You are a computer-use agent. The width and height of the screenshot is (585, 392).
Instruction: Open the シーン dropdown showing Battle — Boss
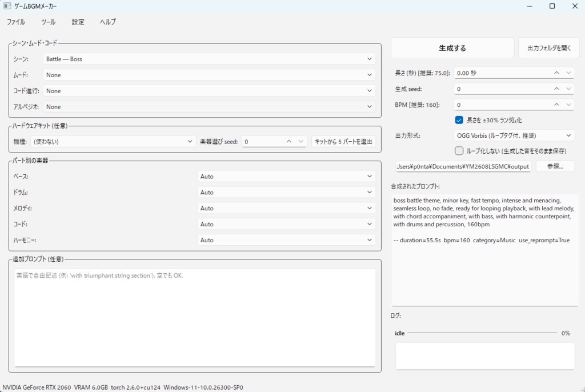(209, 59)
